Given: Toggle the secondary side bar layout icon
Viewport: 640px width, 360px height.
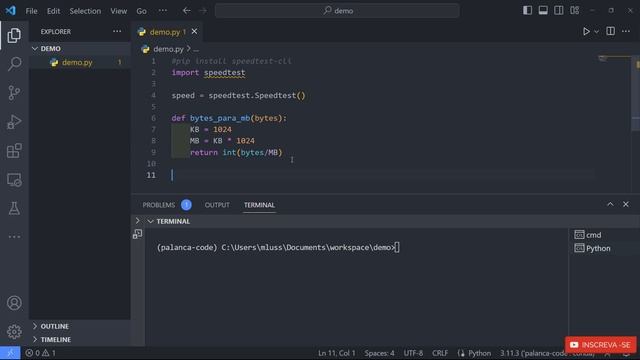Looking at the screenshot, I should click(559, 10).
